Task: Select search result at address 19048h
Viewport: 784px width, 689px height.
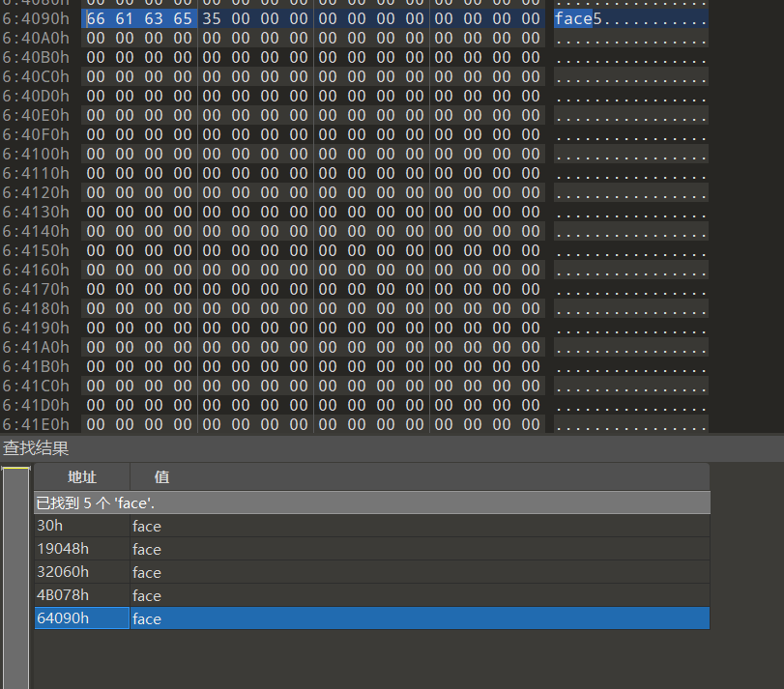Action: pyautogui.click(x=372, y=549)
